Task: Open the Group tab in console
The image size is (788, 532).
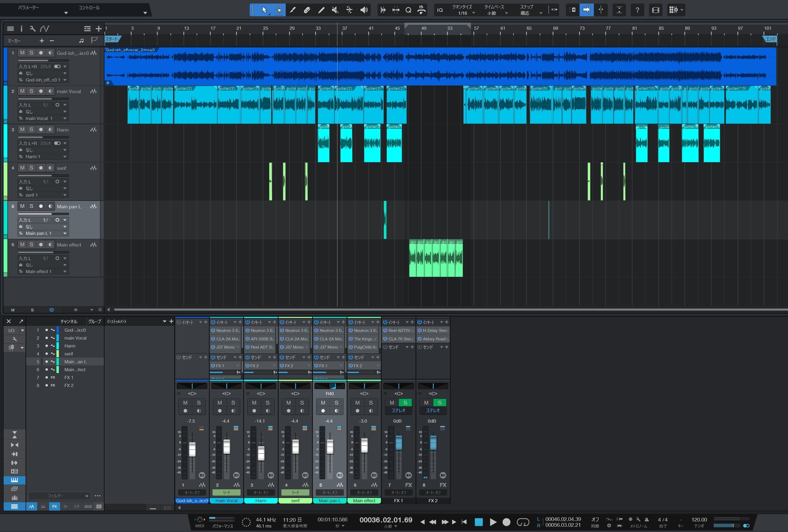Action: 94,322
